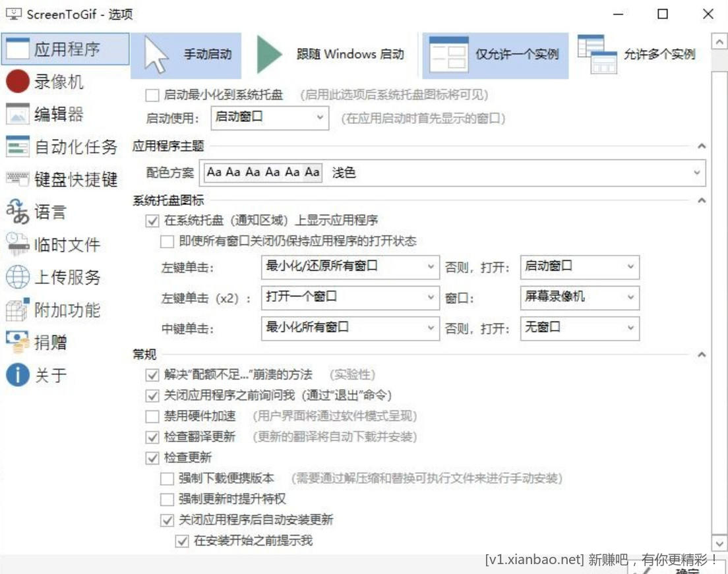Viewport: 728px width, 574px height.
Task: Open the 否则打开 dropdown showing 无窗口
Action: click(580, 328)
